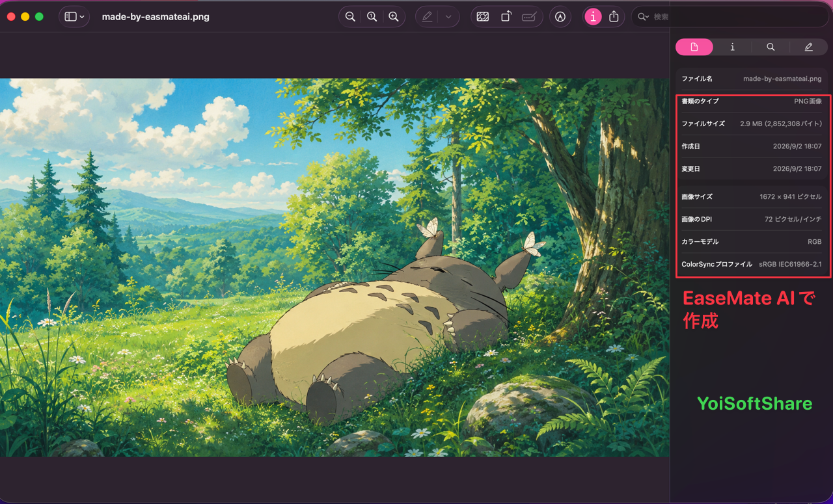The image size is (833, 504).
Task: Click the file name made-by-easmateai.png value in inspector
Action: coord(782,79)
